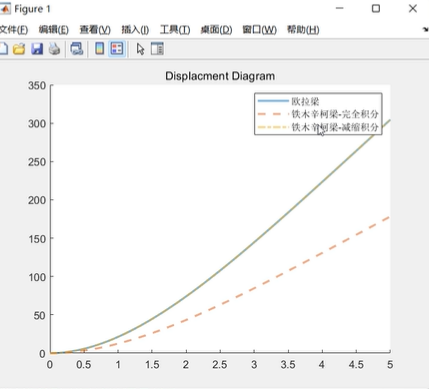This screenshot has width=429, height=389.
Task: Enable the Edit Plot arrow tool
Action: pos(140,49)
